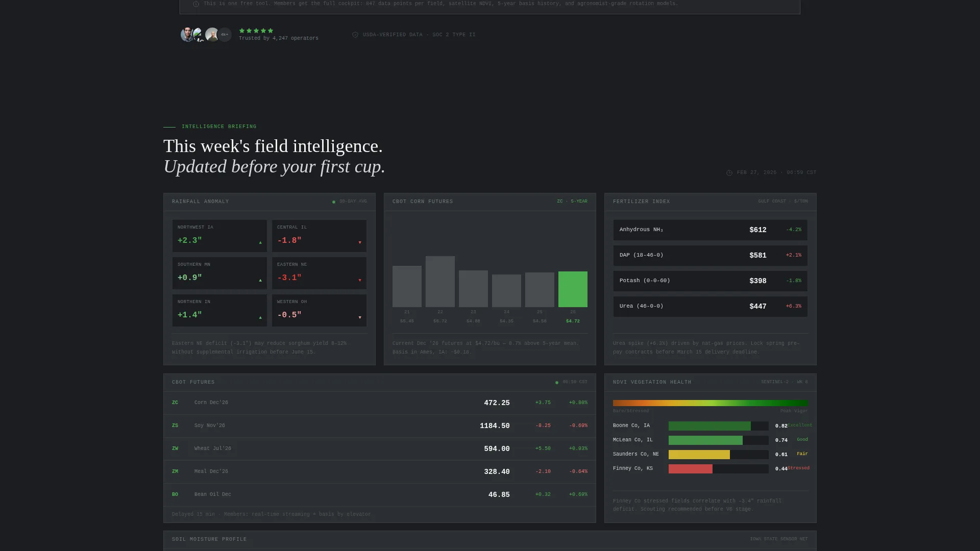Viewport: 980px width, 551px height.
Task: Click the 'Delayed 15 min' members footer note
Action: pyautogui.click(x=272, y=514)
